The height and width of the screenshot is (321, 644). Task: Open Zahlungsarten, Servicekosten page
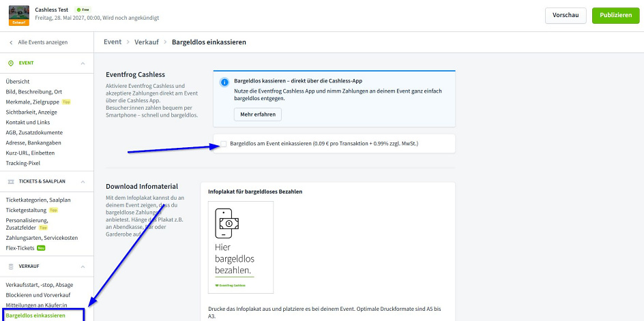[x=42, y=238]
